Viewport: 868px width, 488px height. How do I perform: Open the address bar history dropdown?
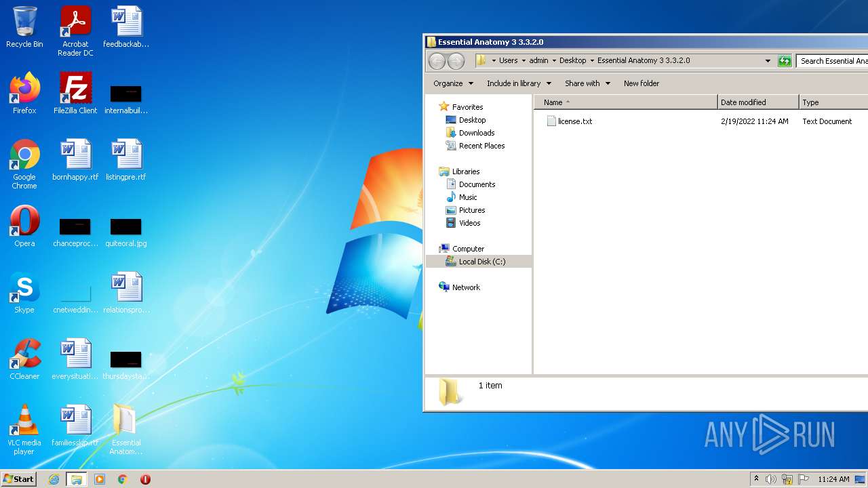[x=768, y=61]
